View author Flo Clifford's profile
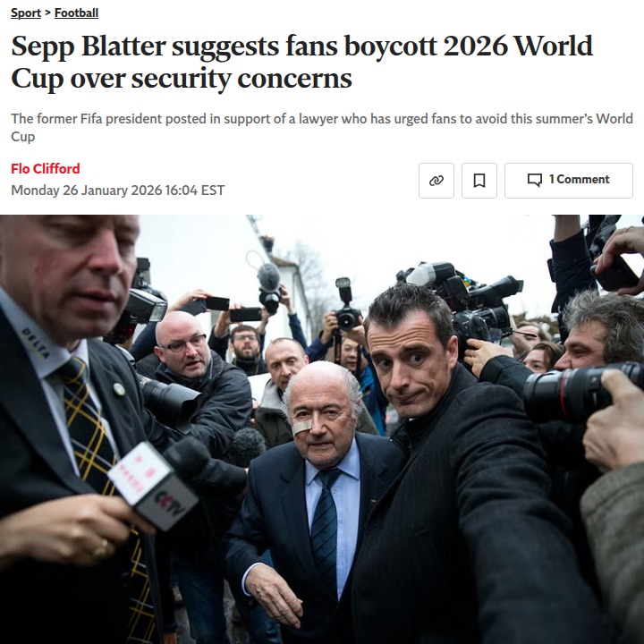644x644 pixels. [46, 168]
